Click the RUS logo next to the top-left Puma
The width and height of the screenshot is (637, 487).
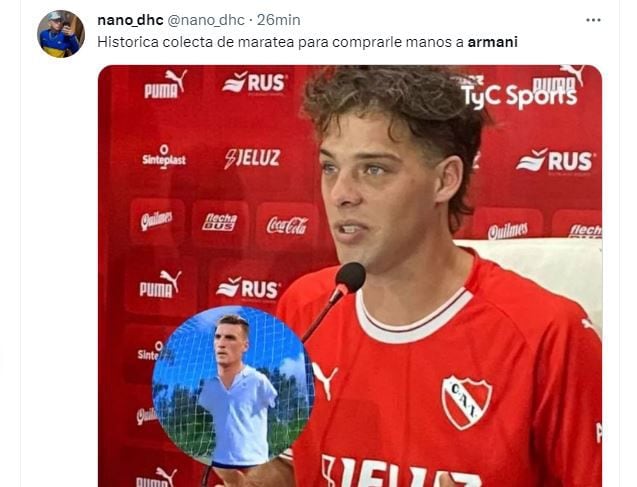(254, 82)
